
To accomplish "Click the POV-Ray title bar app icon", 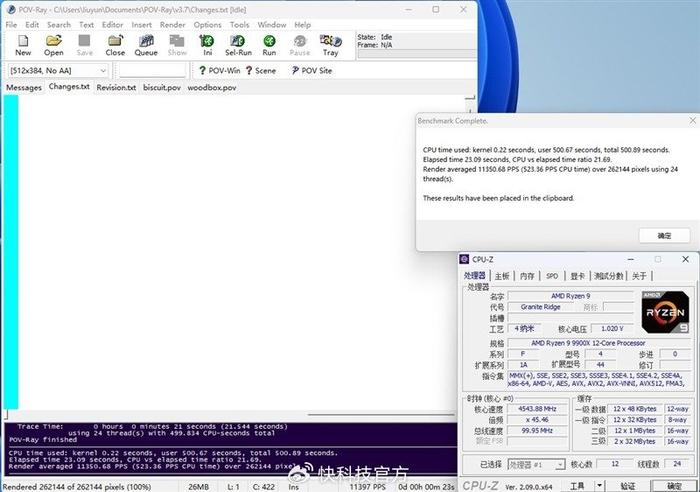I will tap(12, 9).
